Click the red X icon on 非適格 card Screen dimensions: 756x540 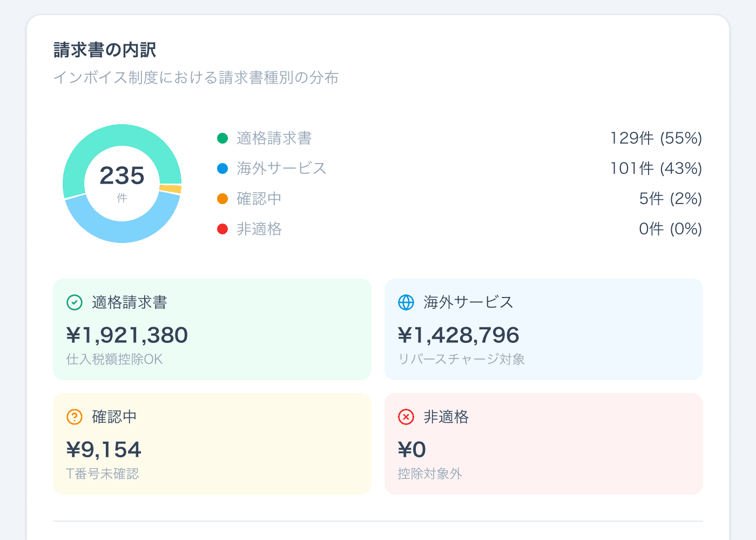click(x=406, y=417)
